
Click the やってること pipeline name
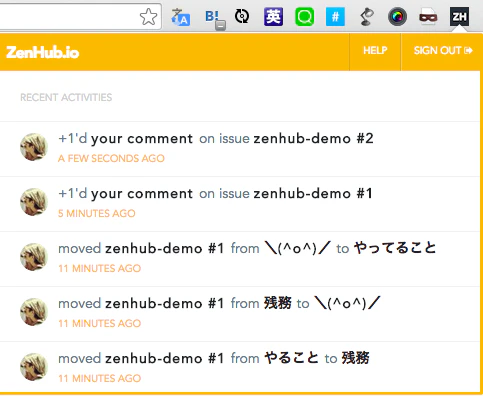coord(395,248)
